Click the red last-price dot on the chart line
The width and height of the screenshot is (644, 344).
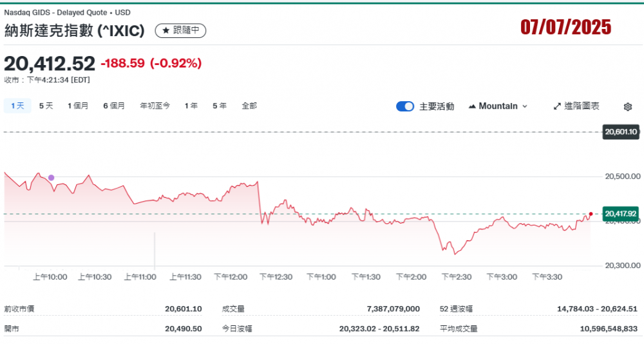(591, 214)
